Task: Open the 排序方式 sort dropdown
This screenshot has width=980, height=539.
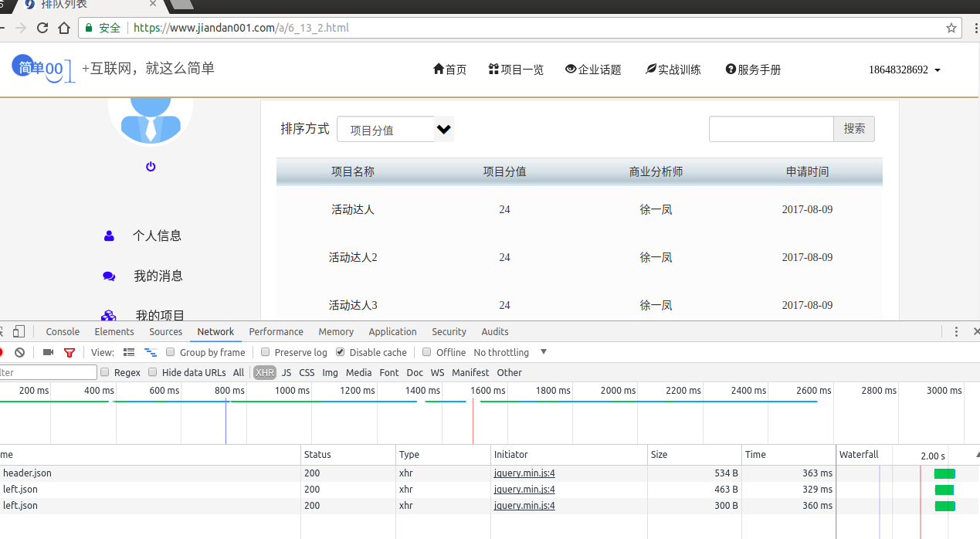Action: point(395,130)
